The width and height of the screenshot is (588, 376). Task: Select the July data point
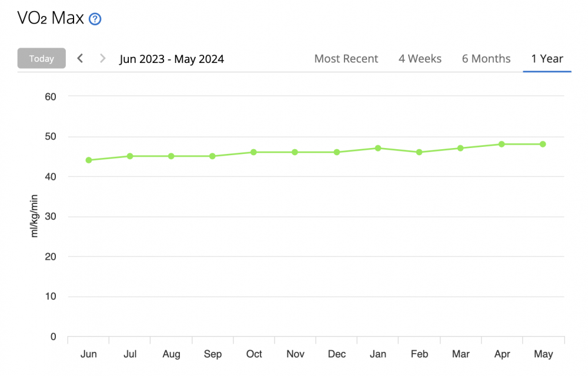tap(130, 156)
